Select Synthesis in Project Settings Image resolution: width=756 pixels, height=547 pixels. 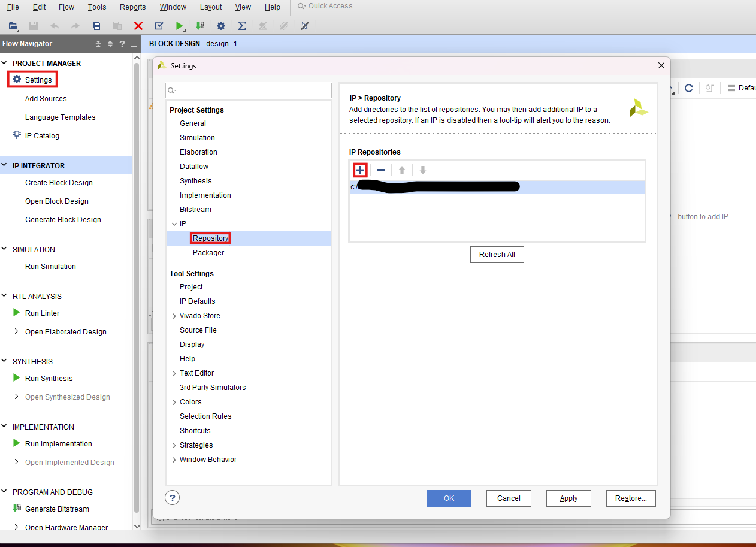(195, 181)
